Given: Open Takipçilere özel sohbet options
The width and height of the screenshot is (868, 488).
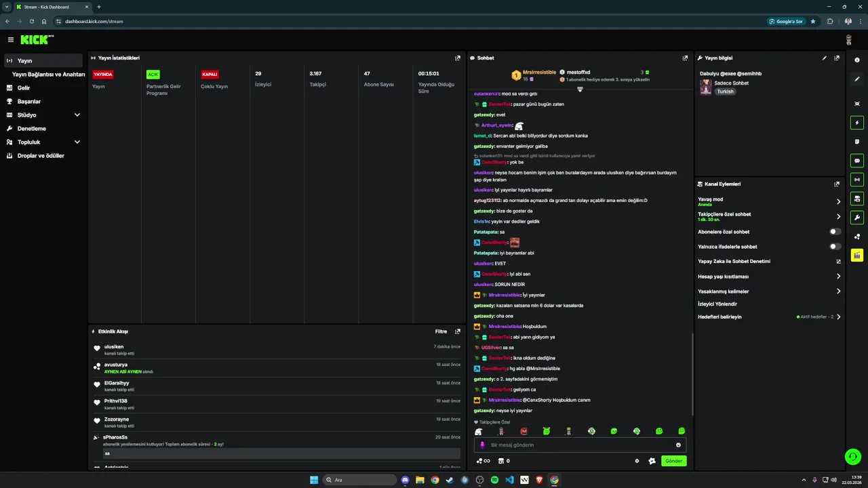Looking at the screenshot, I should click(770, 216).
